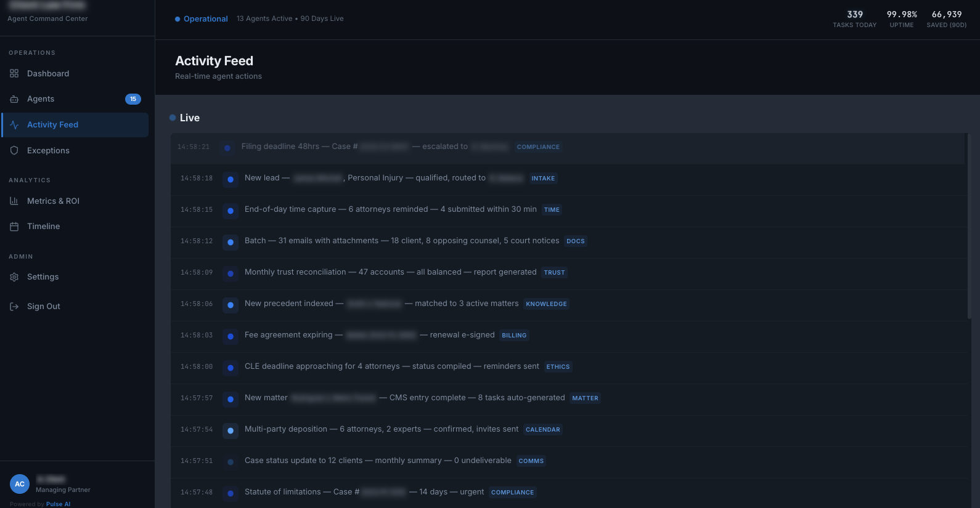
Task: Open Metrics & ROI page
Action: 53,201
